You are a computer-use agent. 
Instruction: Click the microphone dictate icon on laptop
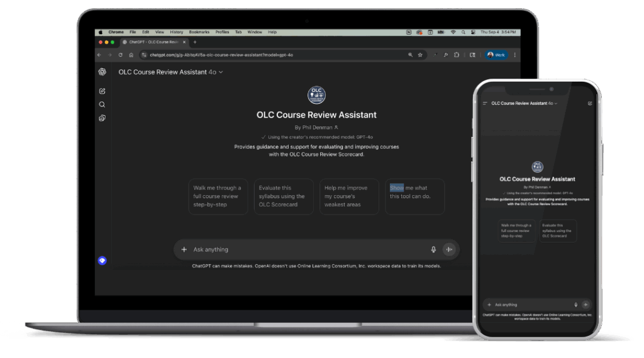[x=433, y=250]
